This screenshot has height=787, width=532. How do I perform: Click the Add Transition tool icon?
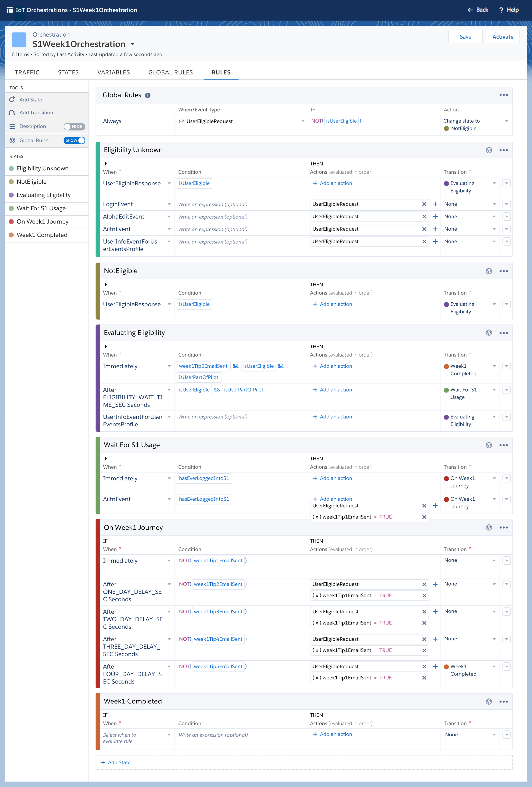(12, 112)
